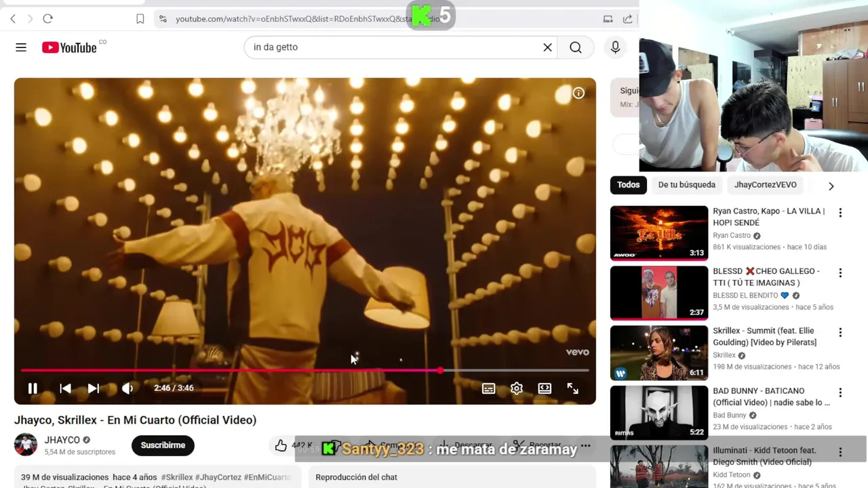The image size is (868, 488).
Task: Clear the search box with X
Action: (x=547, y=47)
